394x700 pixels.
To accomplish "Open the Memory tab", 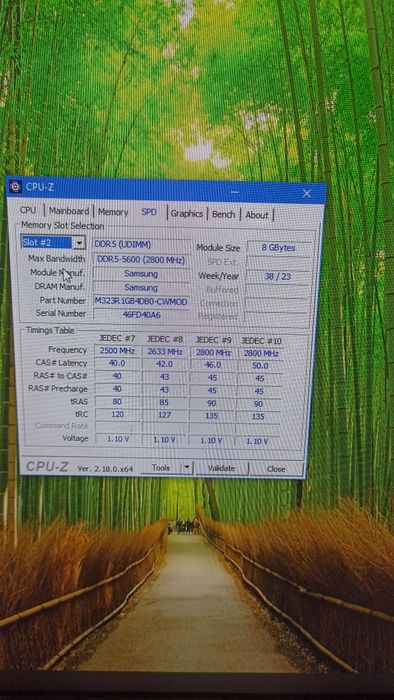I will click(113, 212).
